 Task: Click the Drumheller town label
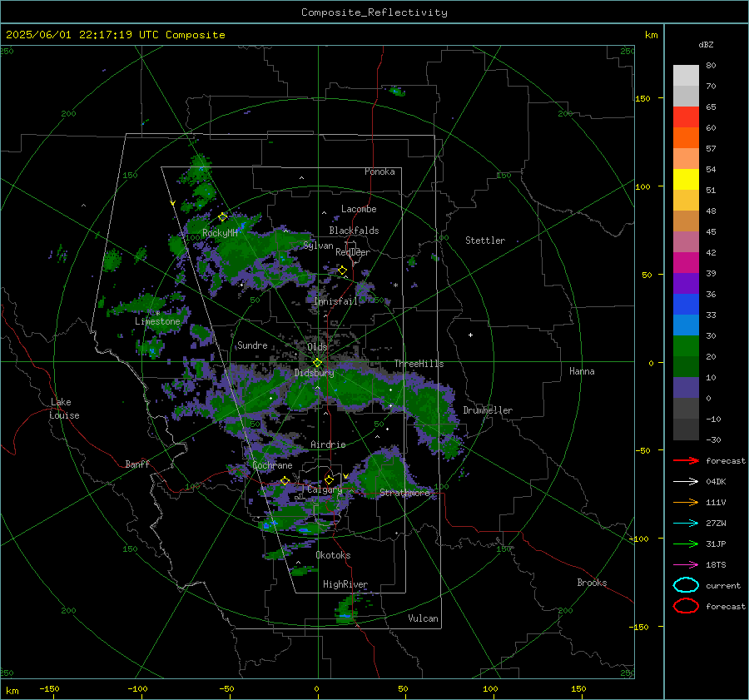click(488, 410)
